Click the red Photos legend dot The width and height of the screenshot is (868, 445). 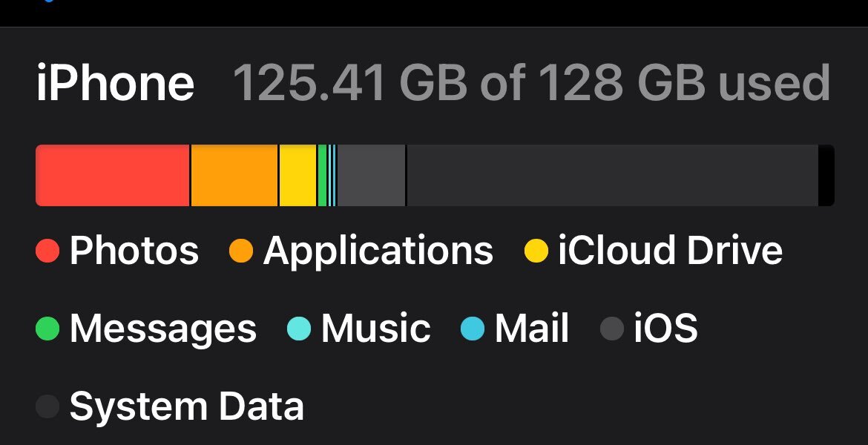(x=47, y=251)
